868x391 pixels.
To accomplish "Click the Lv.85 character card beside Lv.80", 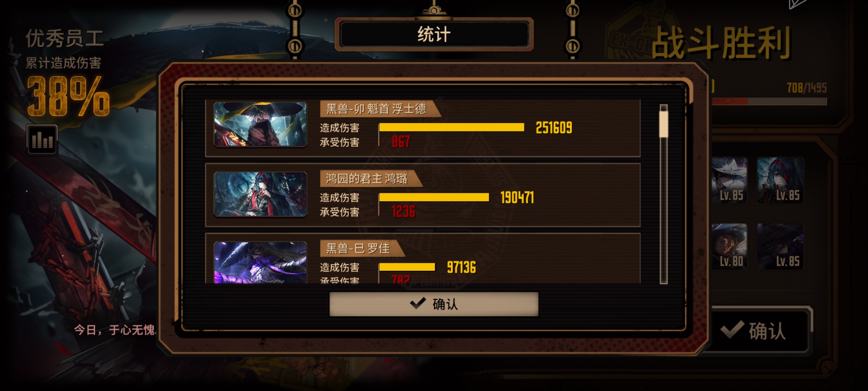I will [x=780, y=246].
